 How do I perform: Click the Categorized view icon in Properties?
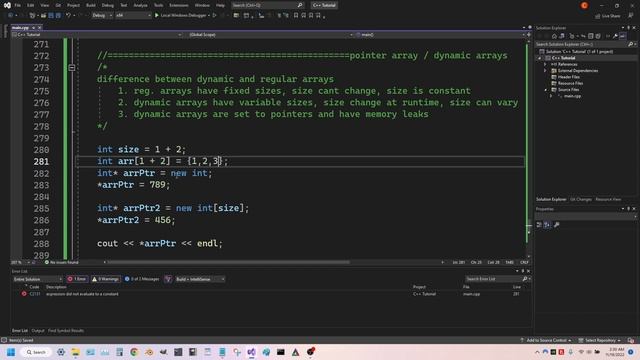(x=539, y=224)
